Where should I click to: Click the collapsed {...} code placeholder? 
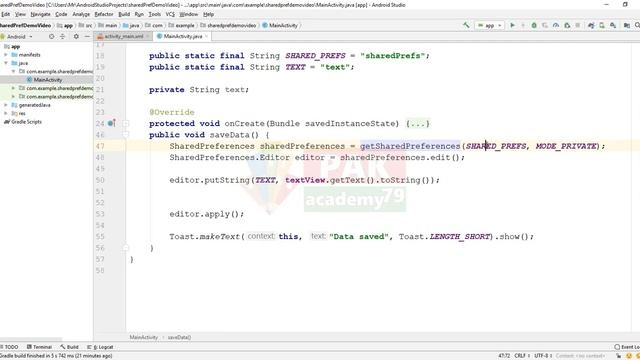click(x=418, y=123)
